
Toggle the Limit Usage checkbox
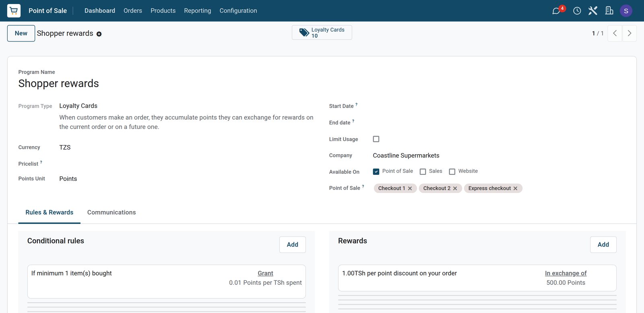tap(376, 139)
